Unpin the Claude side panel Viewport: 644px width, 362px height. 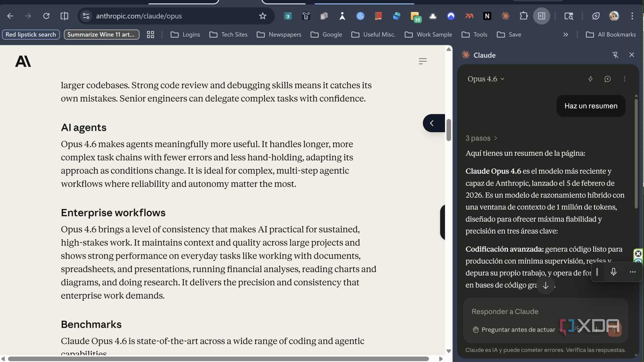click(615, 55)
